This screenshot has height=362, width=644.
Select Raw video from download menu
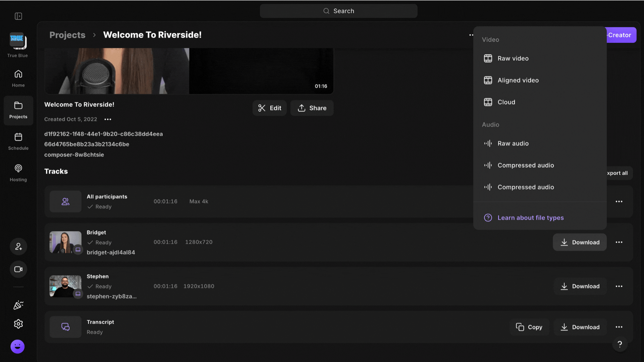[x=513, y=58]
